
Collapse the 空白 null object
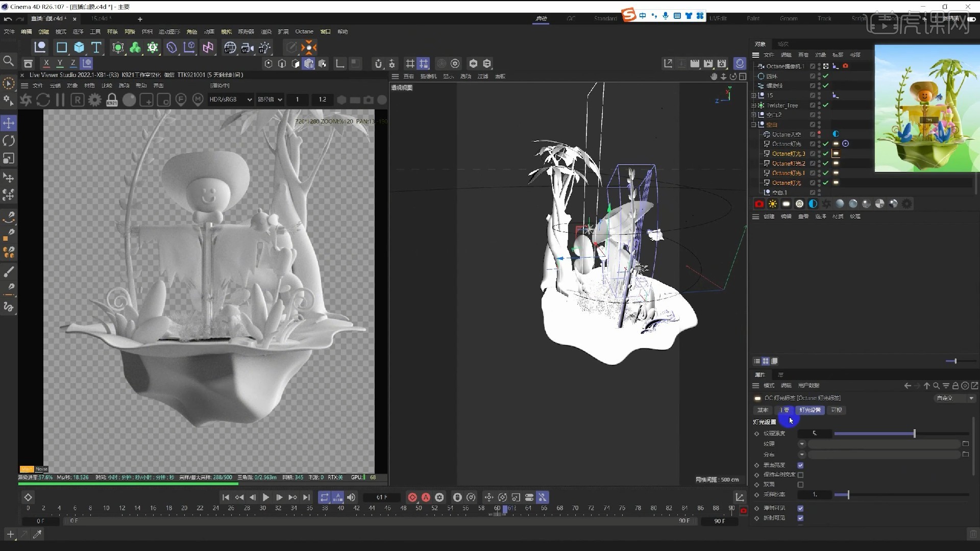pos(753,124)
